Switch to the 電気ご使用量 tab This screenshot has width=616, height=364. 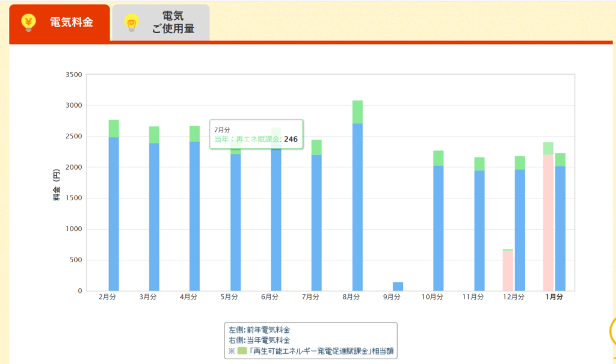point(173,23)
